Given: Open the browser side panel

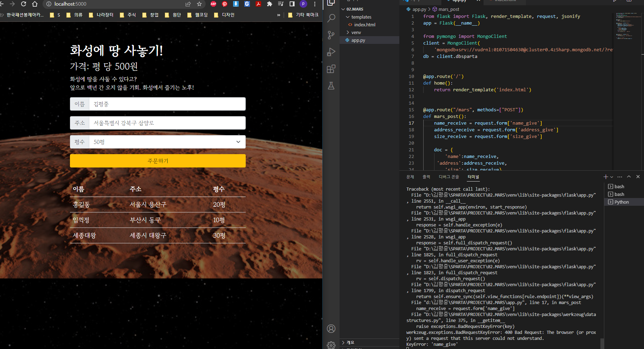Looking at the screenshot, I should [x=292, y=4].
